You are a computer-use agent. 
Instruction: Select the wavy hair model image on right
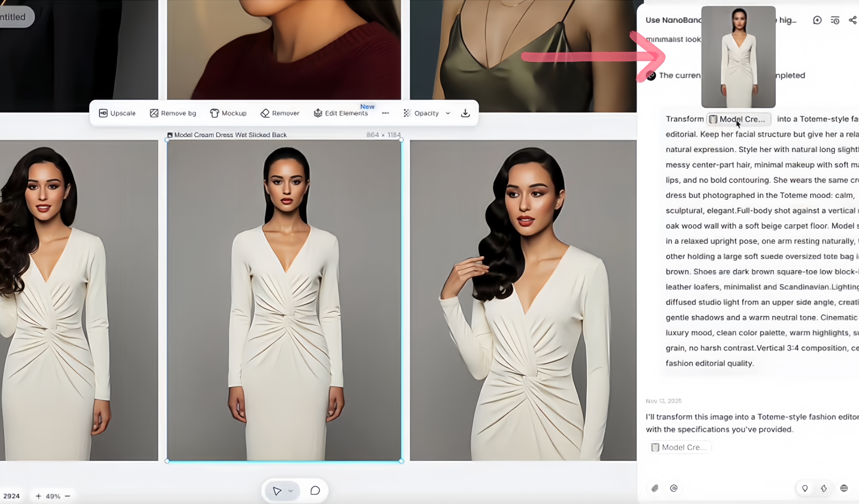(x=523, y=300)
